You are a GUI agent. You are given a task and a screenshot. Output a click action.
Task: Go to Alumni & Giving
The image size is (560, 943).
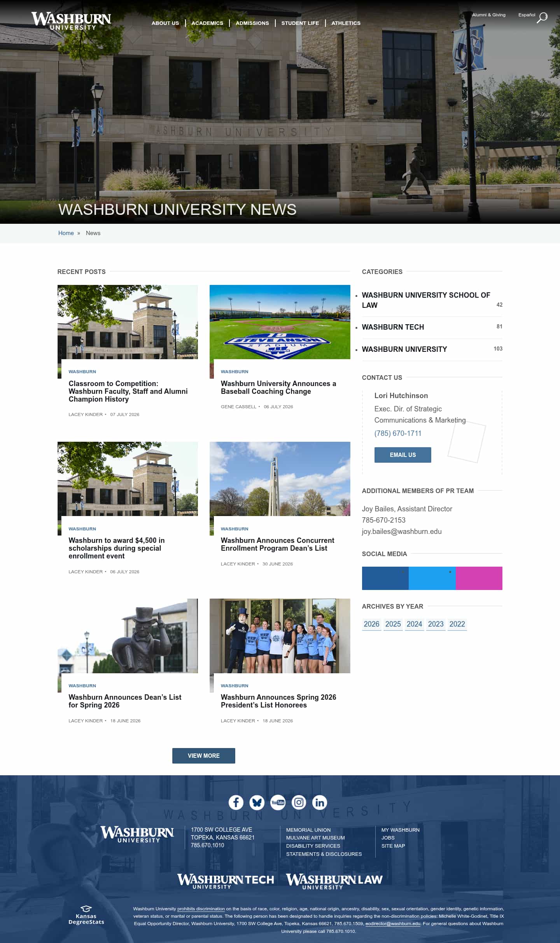tap(489, 15)
